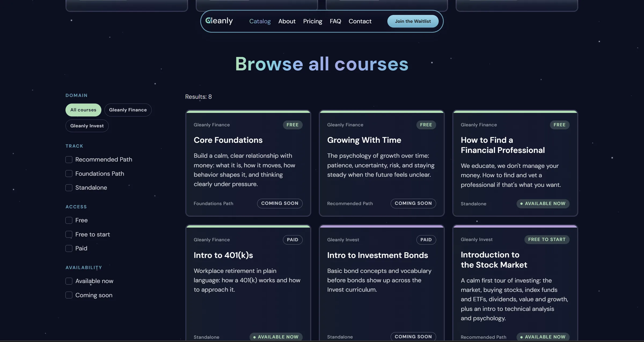Select the All courses domain filter
Screen dimensions: 644x342
pos(83,110)
